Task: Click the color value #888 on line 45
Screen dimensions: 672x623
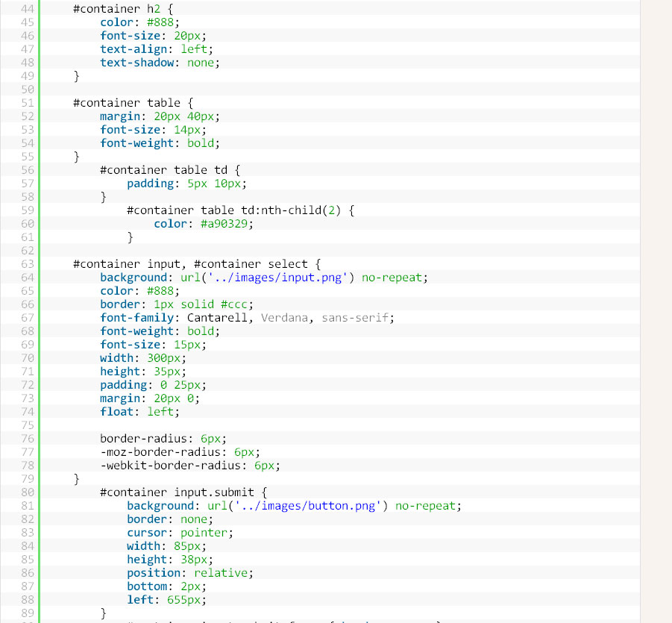Action: click(160, 22)
